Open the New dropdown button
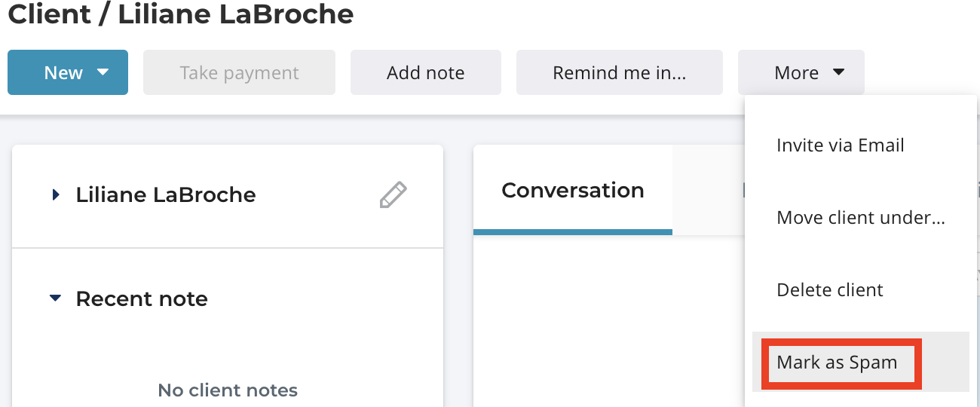The height and width of the screenshot is (407, 980). coord(68,72)
